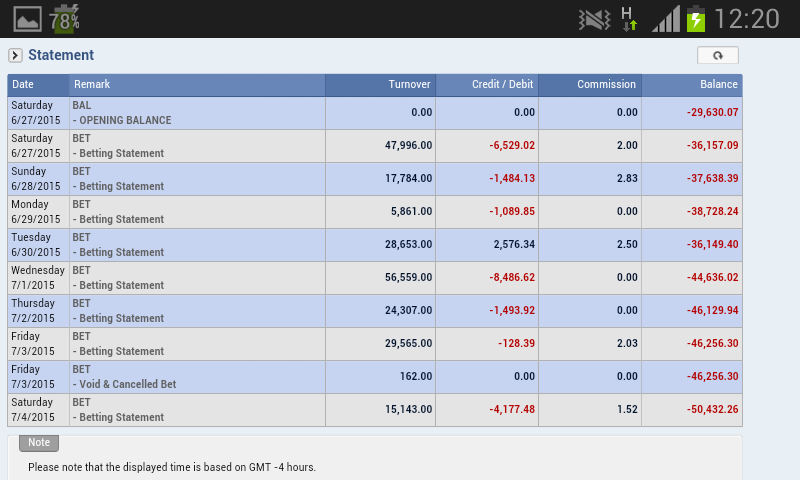This screenshot has width=800, height=480.
Task: Tap the H mobile data icon
Action: pos(629,19)
